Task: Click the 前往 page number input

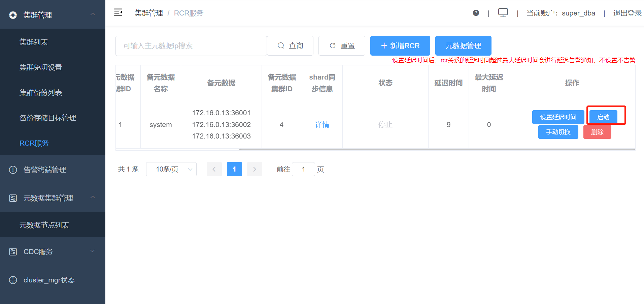Action: 303,169
